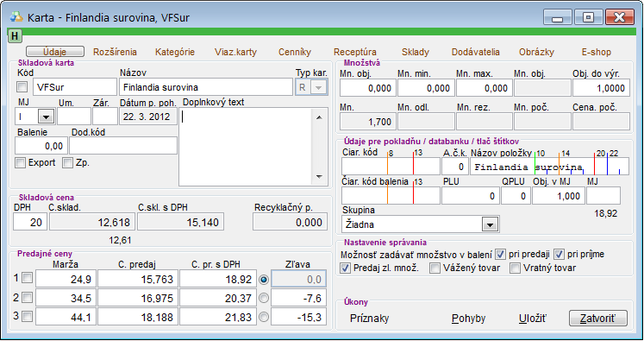644x341 pixels.
Task: Select the third price level radio button
Action: [264, 317]
